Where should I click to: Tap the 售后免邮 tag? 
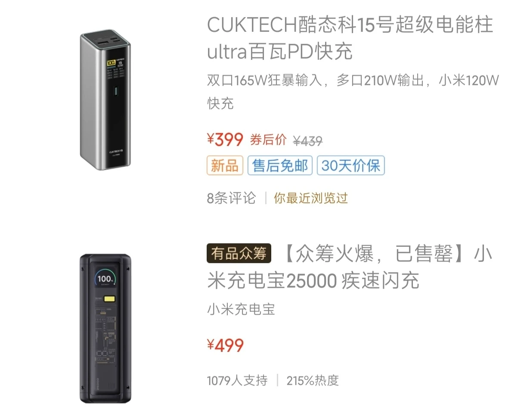click(x=280, y=165)
